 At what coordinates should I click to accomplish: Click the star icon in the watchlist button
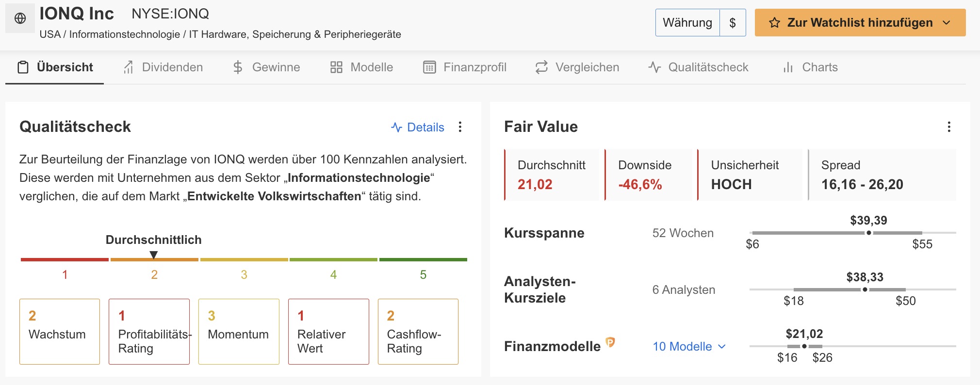point(774,23)
